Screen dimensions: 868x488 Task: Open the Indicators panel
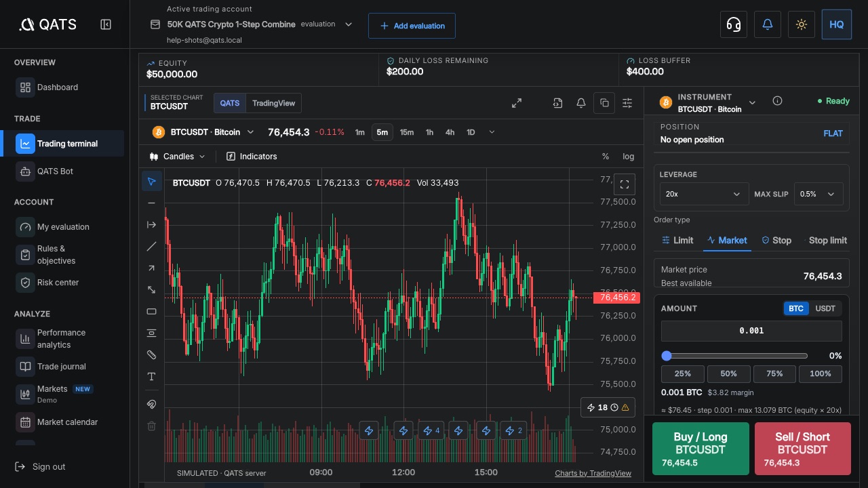252,157
